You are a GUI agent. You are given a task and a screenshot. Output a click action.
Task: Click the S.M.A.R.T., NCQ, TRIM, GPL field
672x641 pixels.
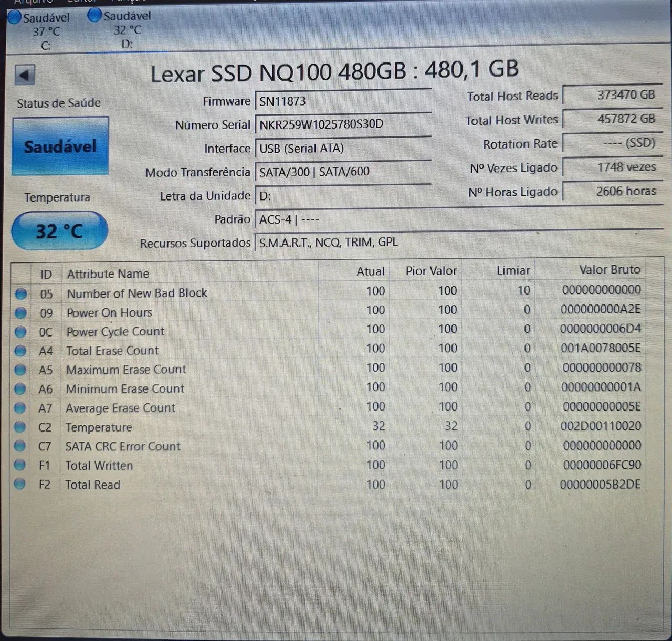459,242
